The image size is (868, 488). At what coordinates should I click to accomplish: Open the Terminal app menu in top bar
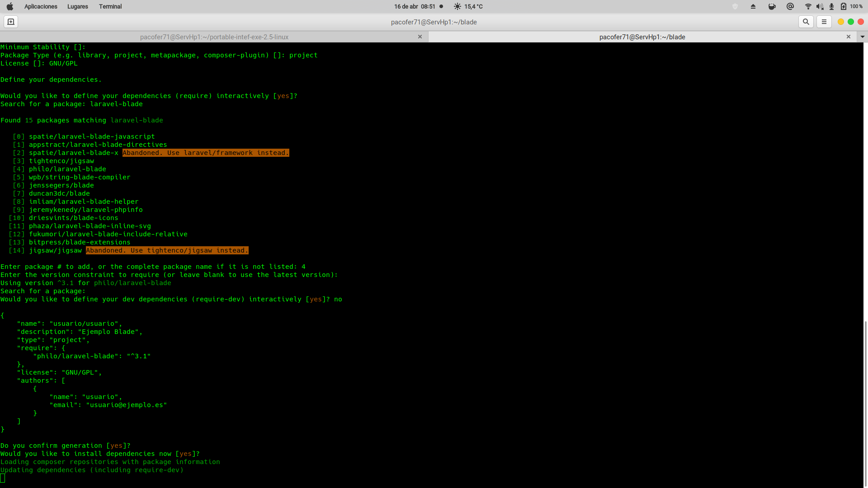pyautogui.click(x=110, y=6)
